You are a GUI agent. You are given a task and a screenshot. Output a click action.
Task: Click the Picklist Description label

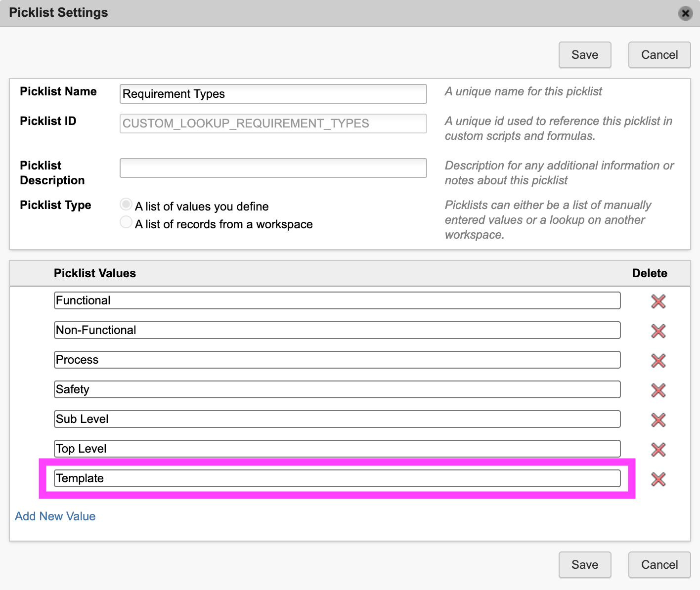52,173
